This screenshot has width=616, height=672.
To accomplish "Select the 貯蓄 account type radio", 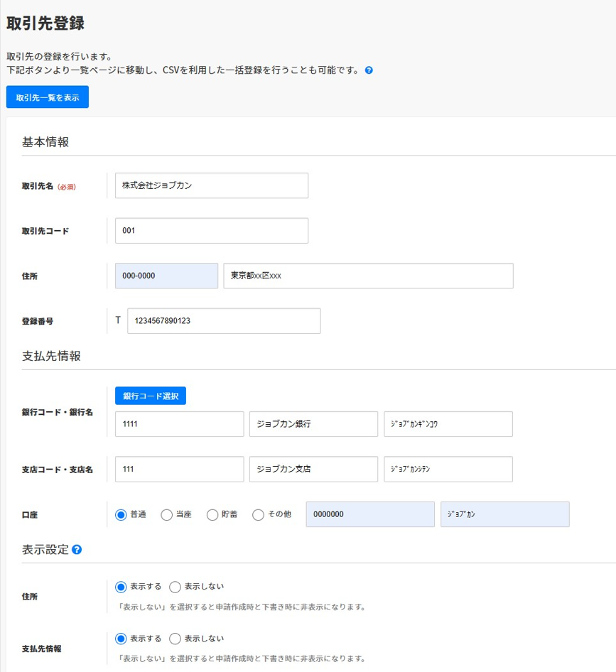I will (x=212, y=515).
